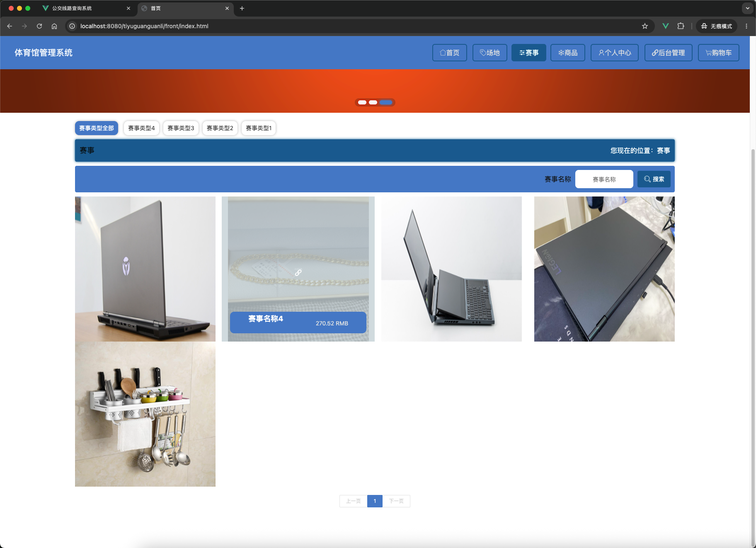756x548 pixels.
Task: Open the 购物车 cart page
Action: (x=718, y=53)
